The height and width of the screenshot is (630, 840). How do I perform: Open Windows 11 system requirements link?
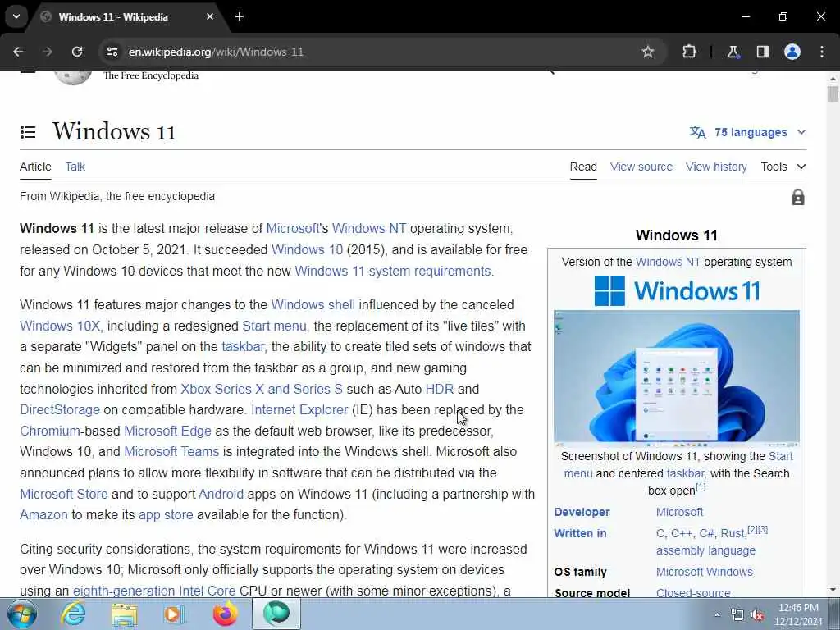[393, 271]
